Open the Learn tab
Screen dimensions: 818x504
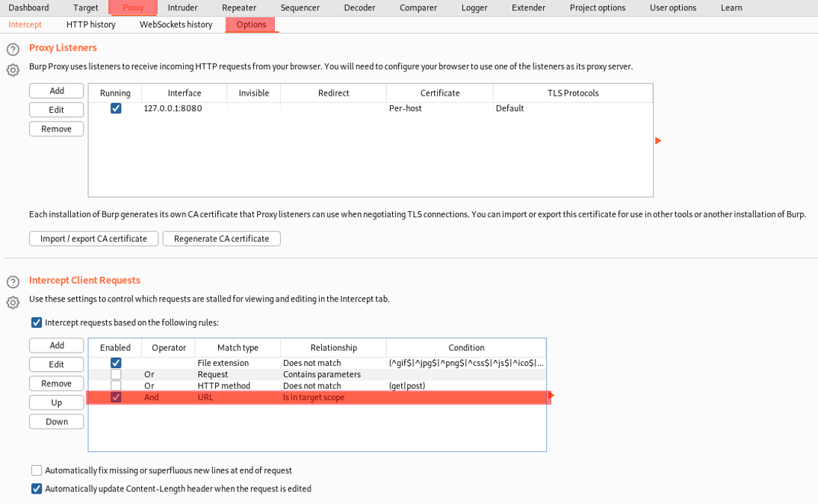[731, 7]
